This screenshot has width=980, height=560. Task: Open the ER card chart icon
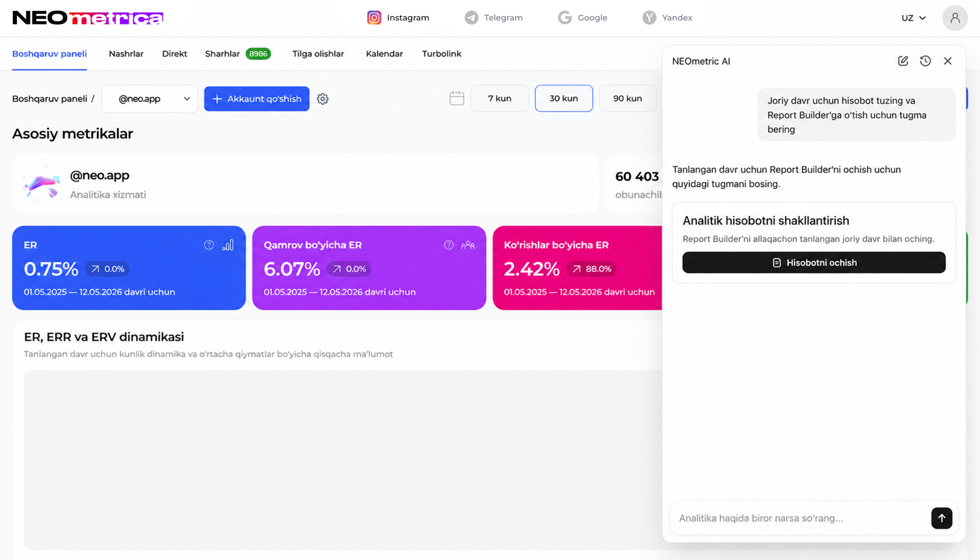pos(228,245)
